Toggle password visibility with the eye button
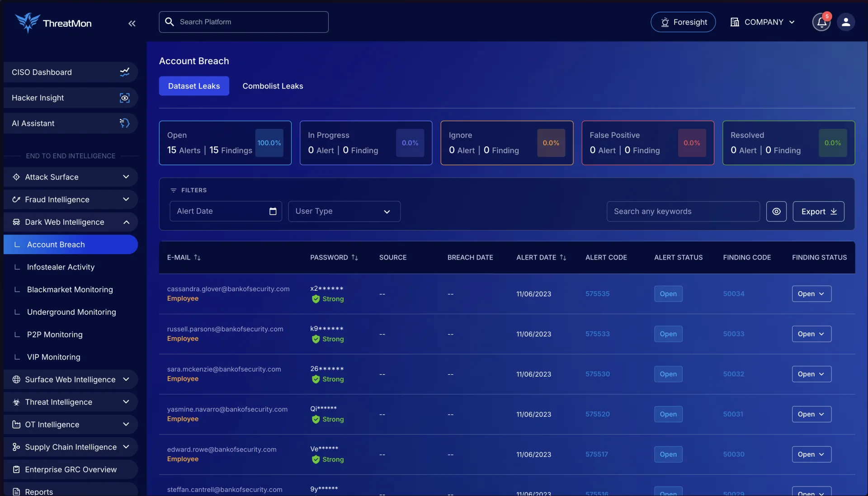 [x=776, y=211]
